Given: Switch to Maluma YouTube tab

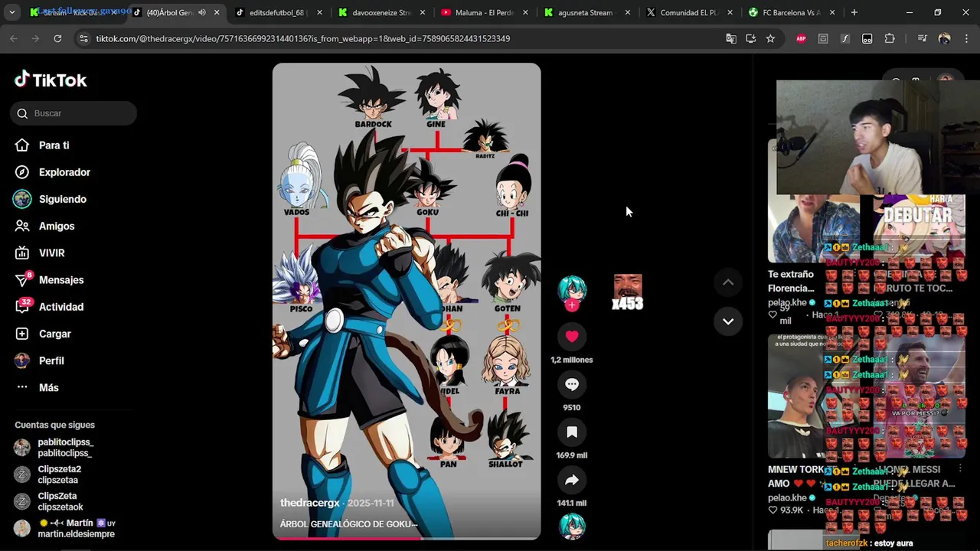Looking at the screenshot, I should click(x=484, y=12).
